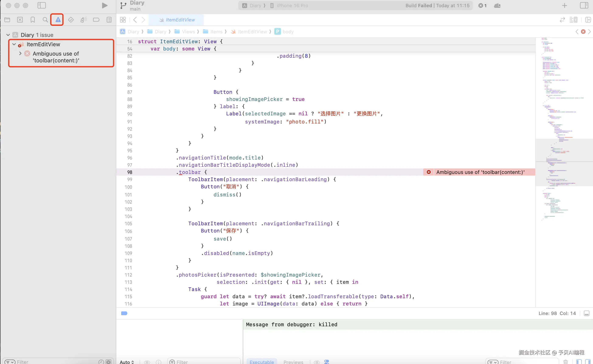The image size is (593, 364).
Task: Click the Run play button
Action: tap(105, 6)
